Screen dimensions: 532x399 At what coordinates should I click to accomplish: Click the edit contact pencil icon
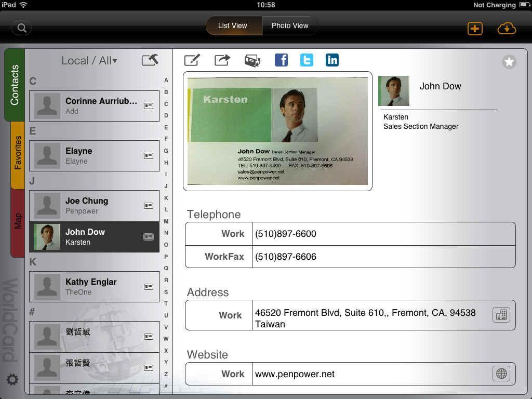pos(192,60)
